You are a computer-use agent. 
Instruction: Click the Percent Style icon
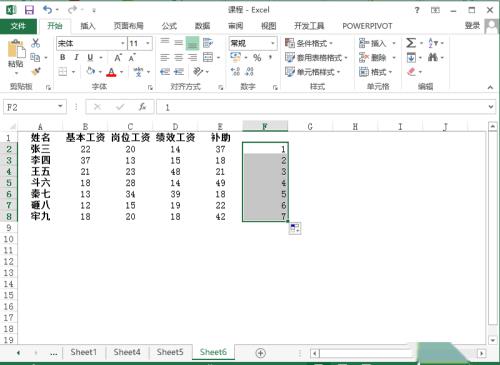point(257,58)
